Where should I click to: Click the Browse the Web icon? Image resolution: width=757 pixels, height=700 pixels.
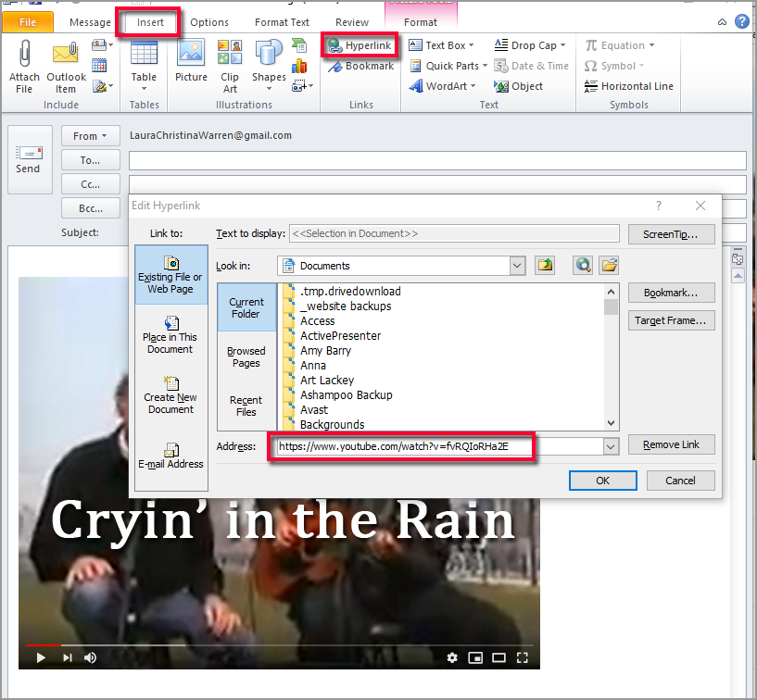[583, 266]
